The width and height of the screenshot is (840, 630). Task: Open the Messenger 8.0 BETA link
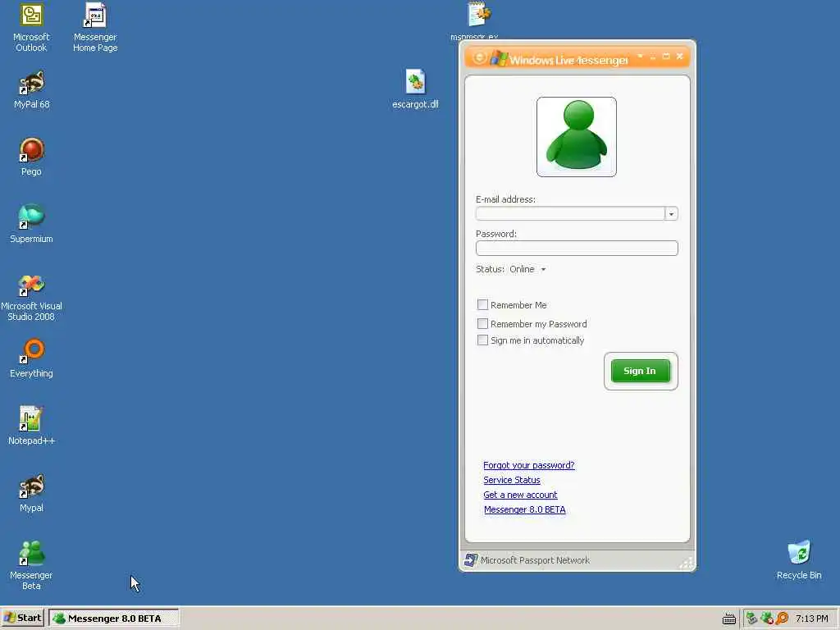tap(524, 509)
